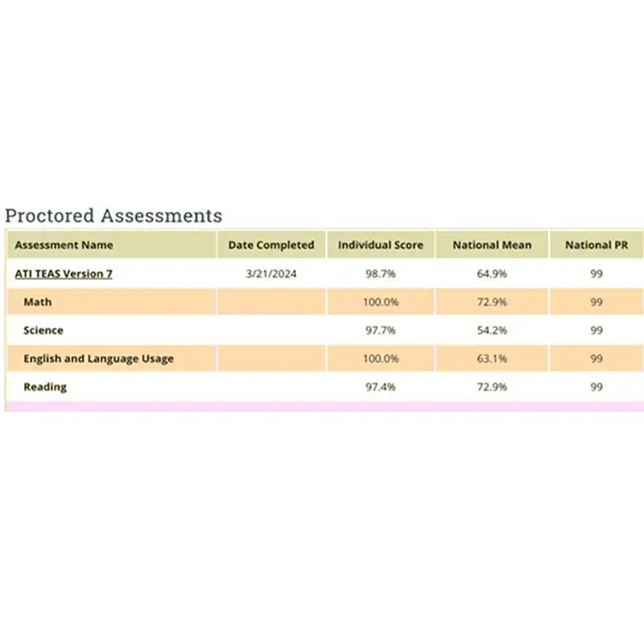Click the National PR column header

[596, 245]
